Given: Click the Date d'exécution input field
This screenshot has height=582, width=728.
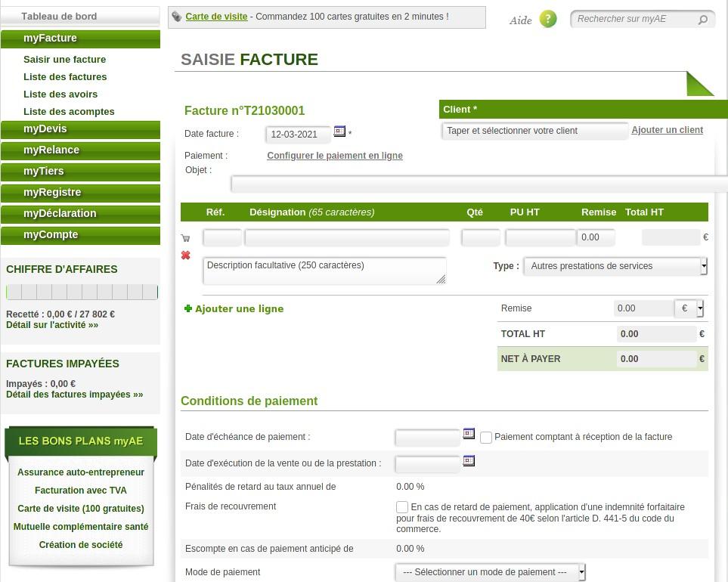Looking at the screenshot, I should pyautogui.click(x=427, y=464).
